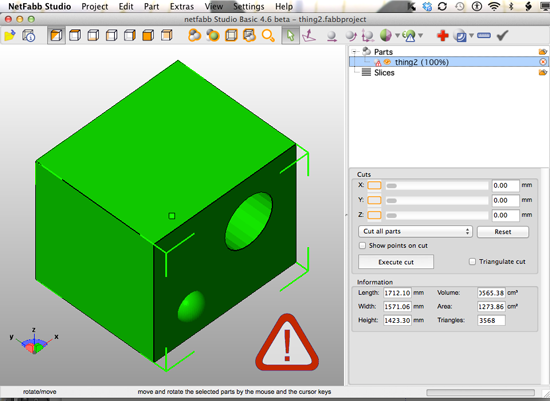Image resolution: width=550 pixels, height=401 pixels.
Task: Zoom to selected parts green sphere icon
Action: click(x=213, y=35)
